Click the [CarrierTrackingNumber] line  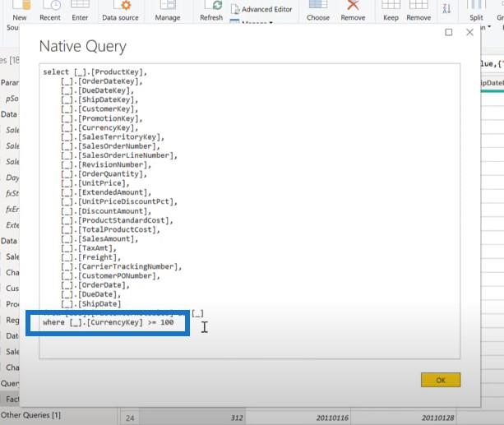tap(121, 266)
